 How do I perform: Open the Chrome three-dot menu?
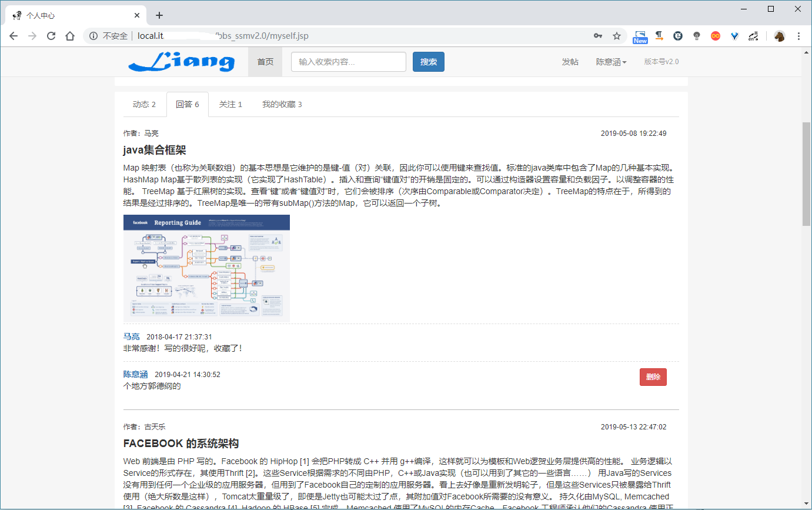pos(798,36)
